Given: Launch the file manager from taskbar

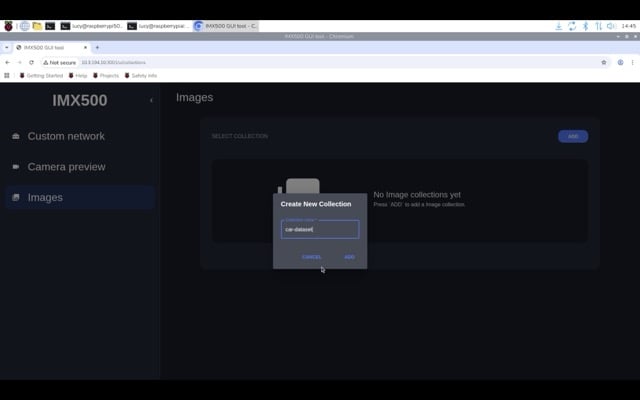Looking at the screenshot, I should tap(37, 25).
